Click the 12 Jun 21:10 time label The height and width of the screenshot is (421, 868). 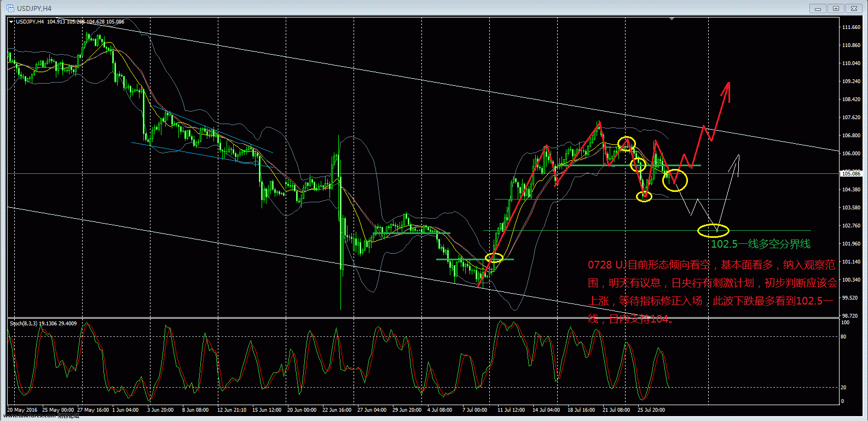click(x=232, y=410)
